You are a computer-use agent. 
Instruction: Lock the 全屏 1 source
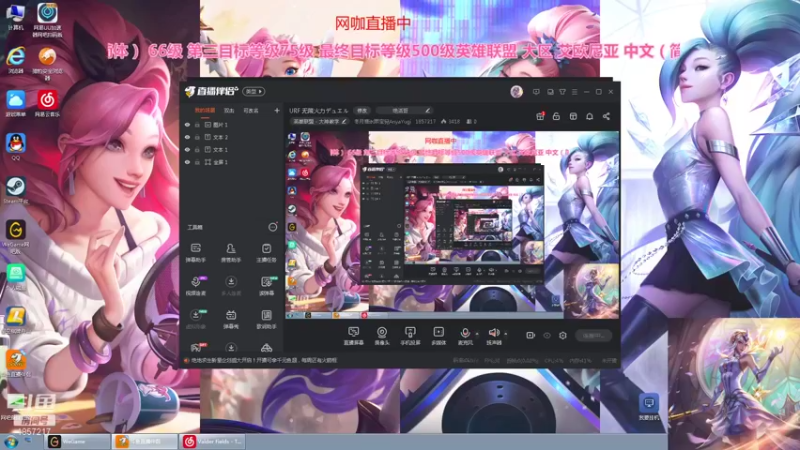(197, 162)
